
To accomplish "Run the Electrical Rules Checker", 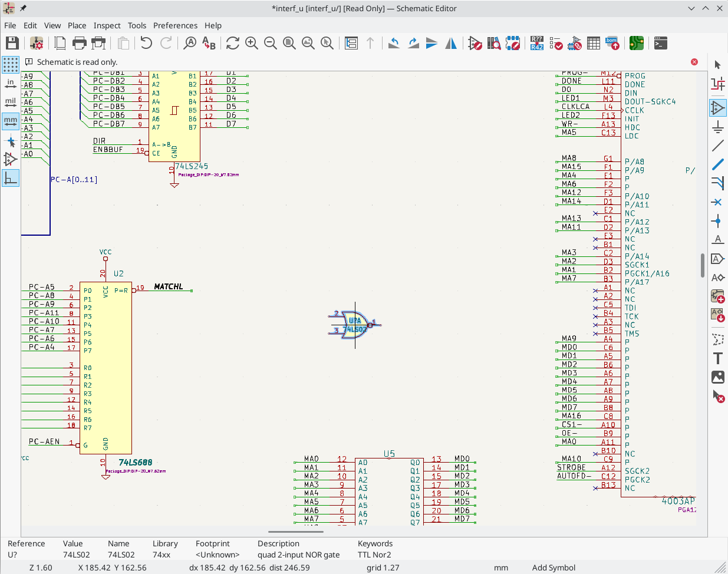I will point(555,43).
